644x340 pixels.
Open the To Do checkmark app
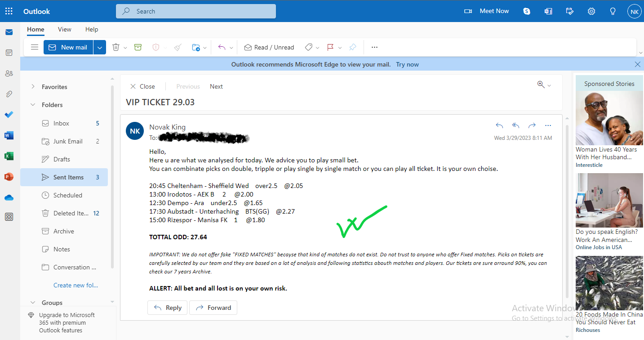click(x=9, y=115)
